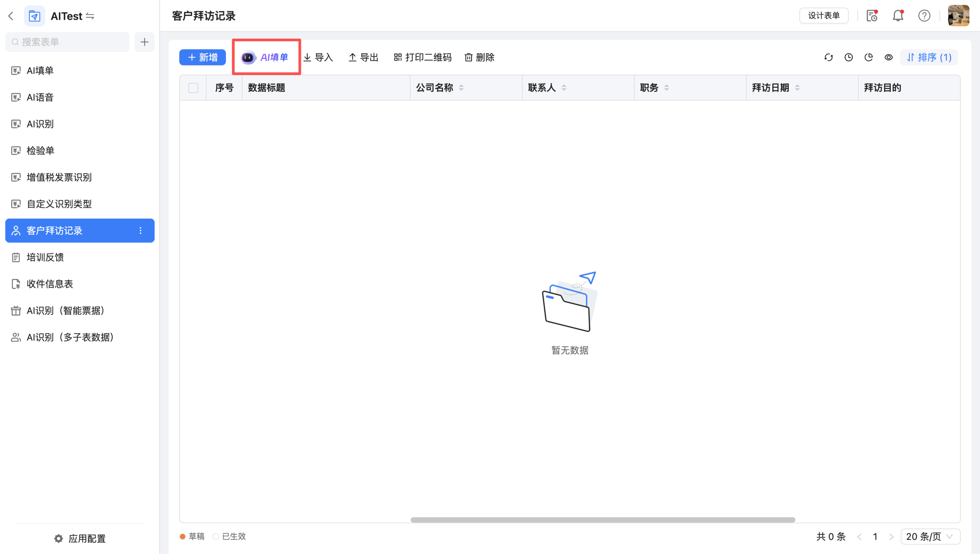
Task: Open the 培训反馈 form in the sidebar
Action: pos(45,257)
